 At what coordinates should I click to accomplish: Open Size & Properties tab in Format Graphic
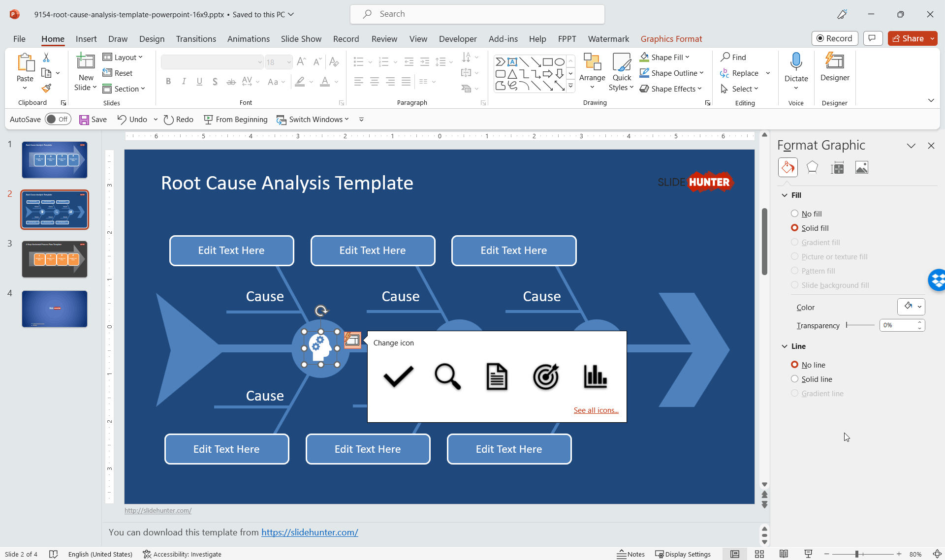pyautogui.click(x=837, y=168)
